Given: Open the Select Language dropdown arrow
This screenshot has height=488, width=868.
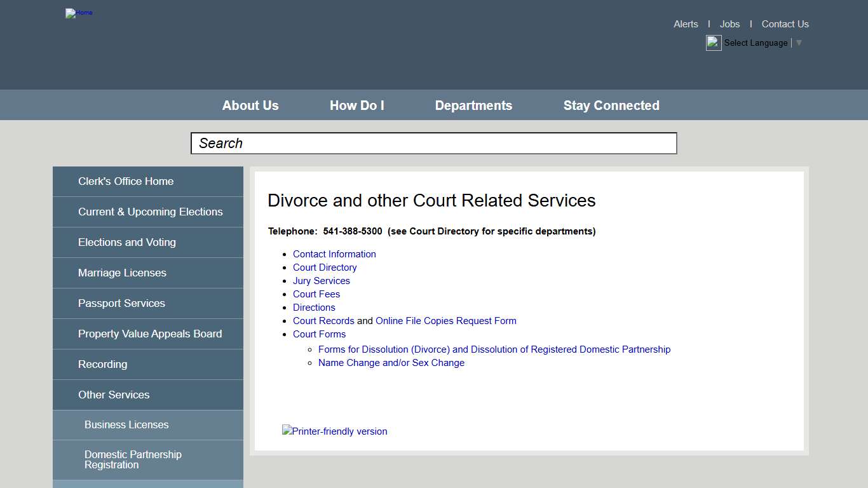Looking at the screenshot, I should coord(799,43).
